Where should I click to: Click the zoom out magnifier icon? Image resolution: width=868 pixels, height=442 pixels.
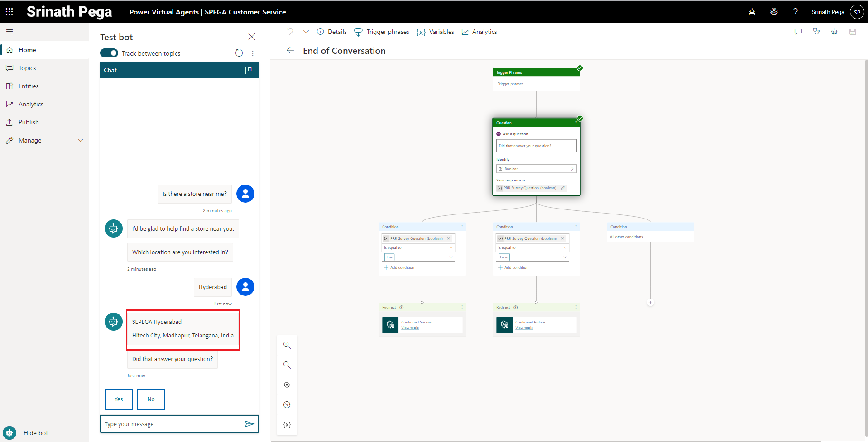287,365
